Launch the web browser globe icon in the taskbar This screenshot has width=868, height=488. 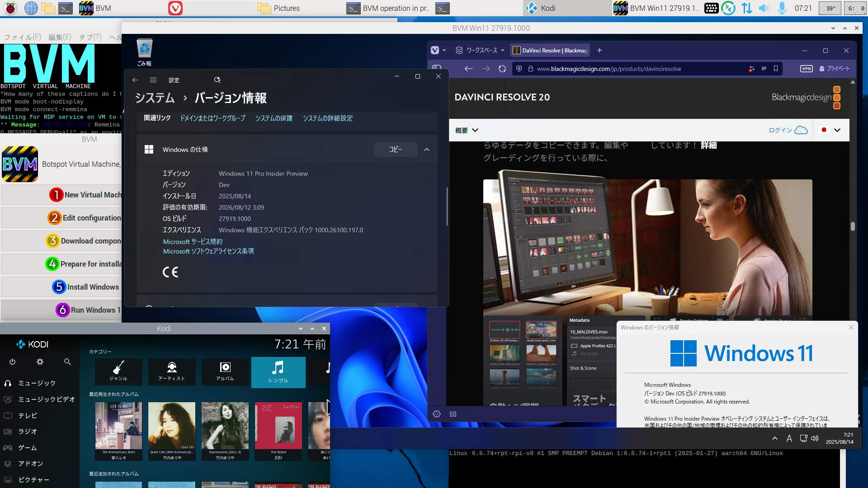tap(31, 8)
